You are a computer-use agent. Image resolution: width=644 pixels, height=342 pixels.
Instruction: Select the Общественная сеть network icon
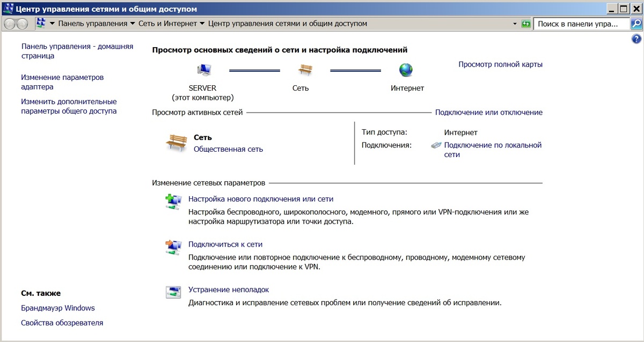click(176, 142)
